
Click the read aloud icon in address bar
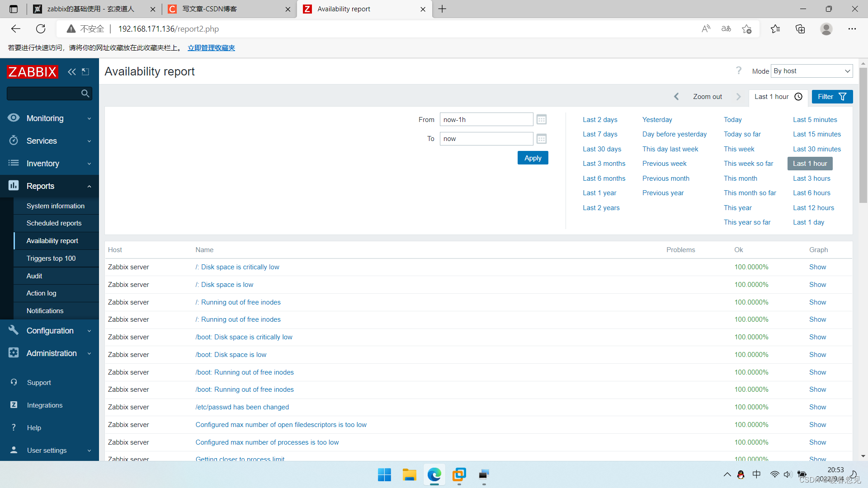(706, 29)
